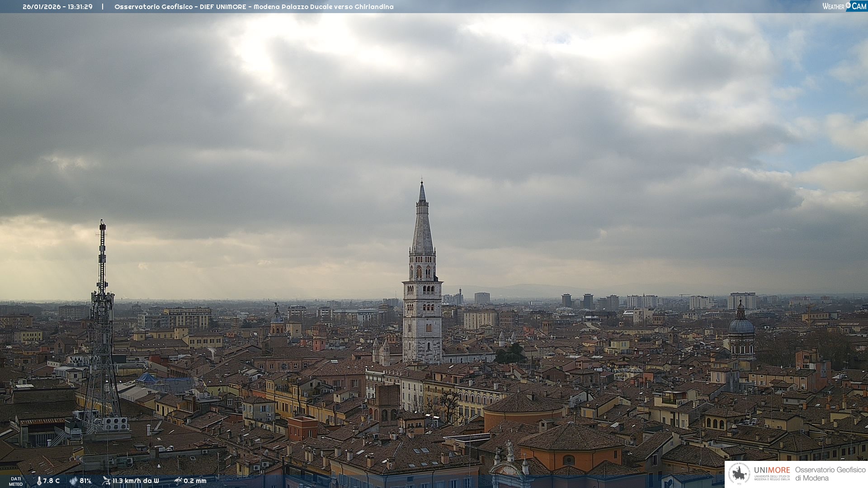Click the thermometer temperature icon

point(39,481)
